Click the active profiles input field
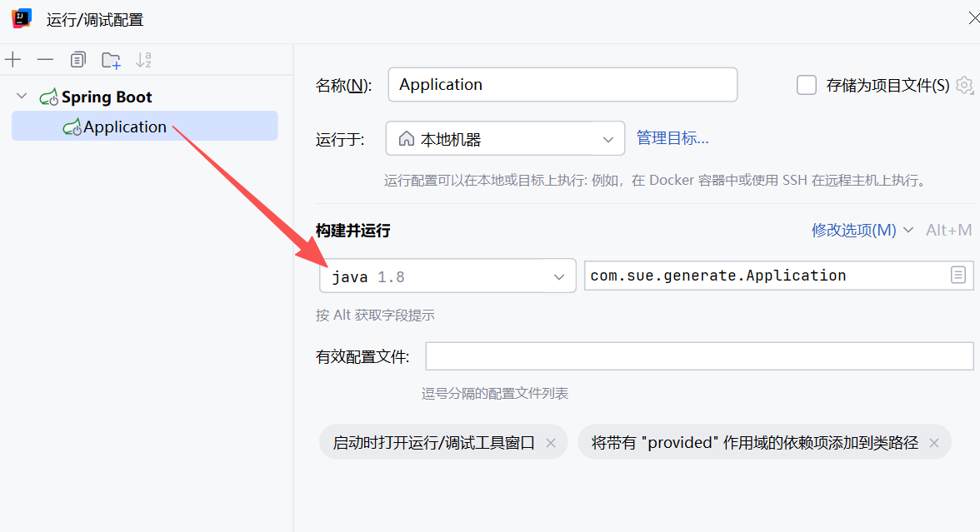Image resolution: width=980 pixels, height=532 pixels. point(699,356)
